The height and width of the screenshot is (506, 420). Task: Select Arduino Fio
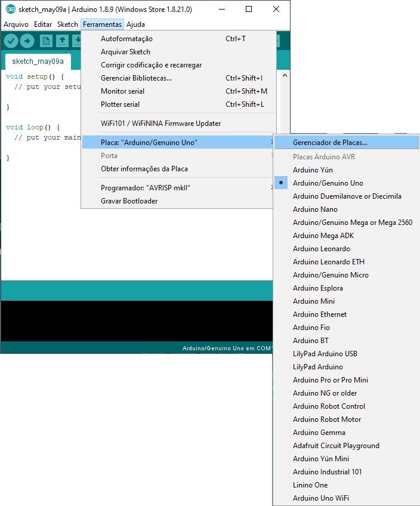pyautogui.click(x=347, y=328)
